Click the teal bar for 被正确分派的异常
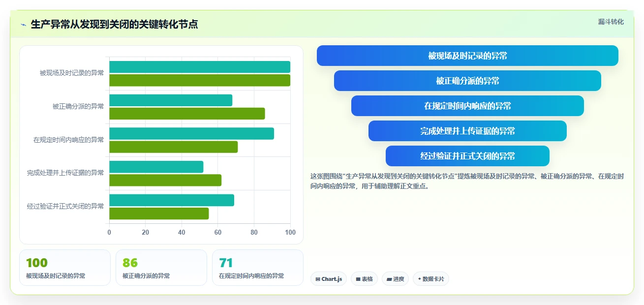 (171, 100)
